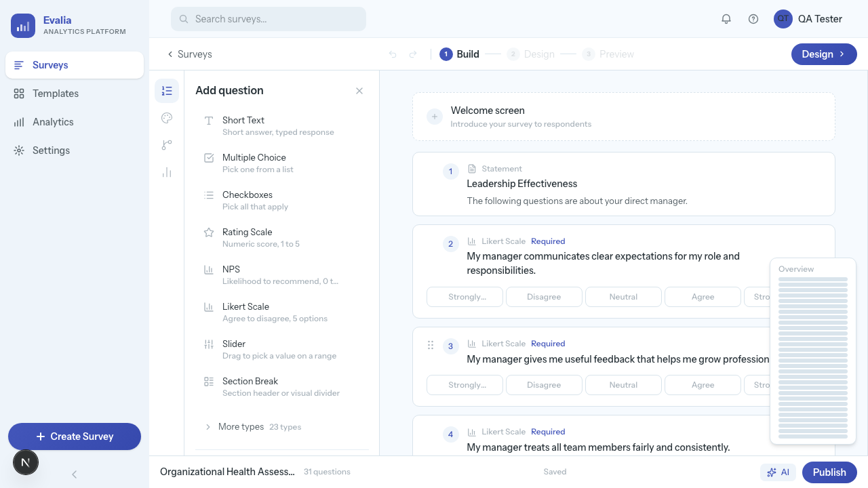Click the undo arrow icon

tap(393, 54)
